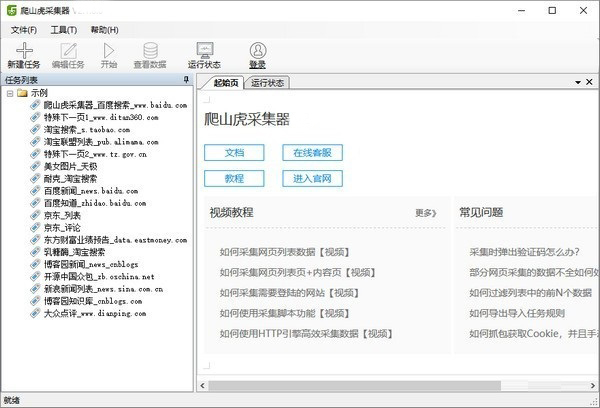Viewport: 600px width, 408px height.
Task: Switch to the 运行状态 tab
Action: pyautogui.click(x=267, y=83)
